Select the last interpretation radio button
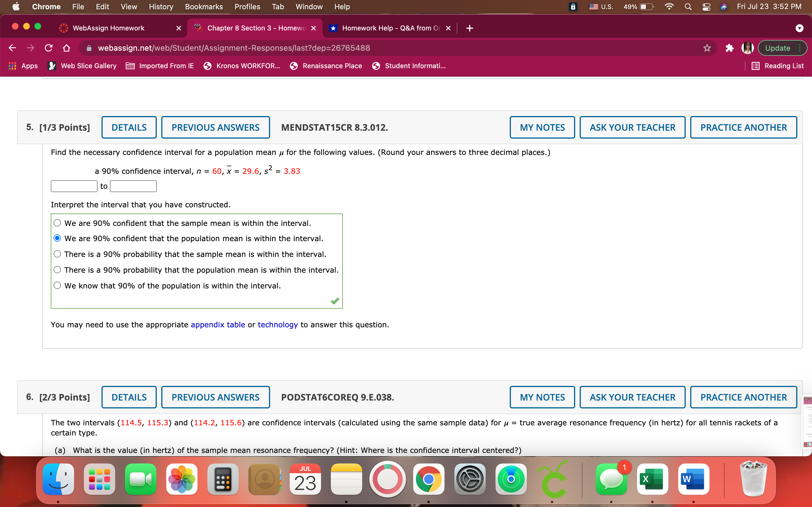Image resolution: width=812 pixels, height=507 pixels. [57, 285]
